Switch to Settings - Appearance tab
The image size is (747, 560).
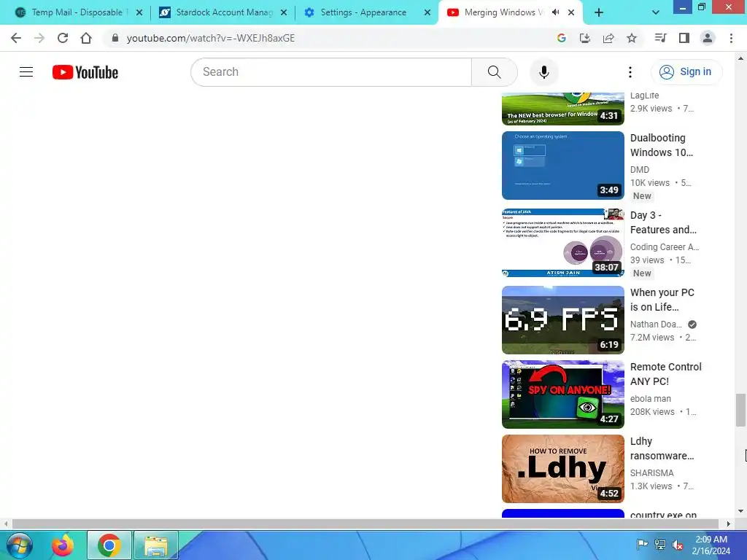click(362, 12)
